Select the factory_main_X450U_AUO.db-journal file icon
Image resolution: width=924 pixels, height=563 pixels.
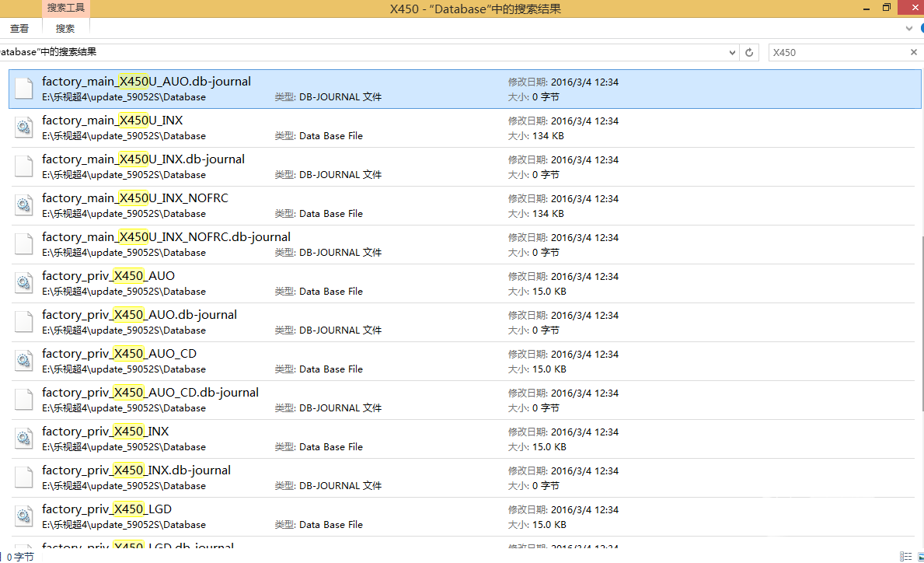(x=23, y=89)
